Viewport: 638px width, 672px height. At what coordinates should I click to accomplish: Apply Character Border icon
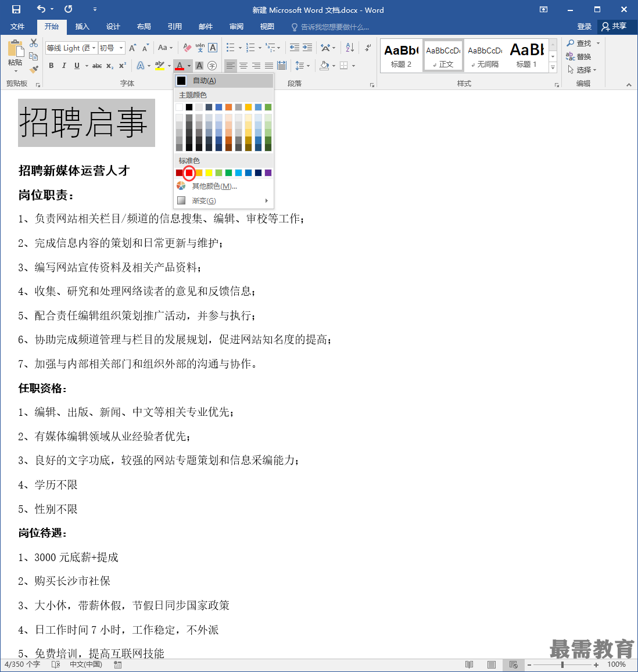[x=213, y=48]
